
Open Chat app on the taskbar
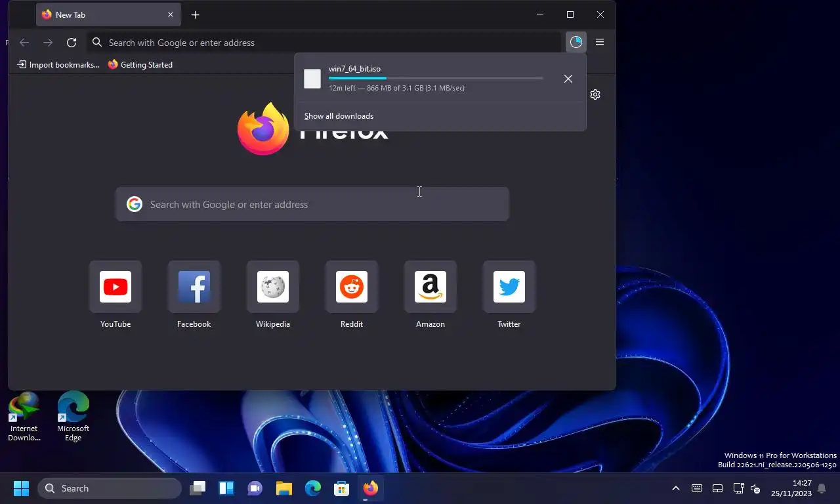[x=255, y=488]
